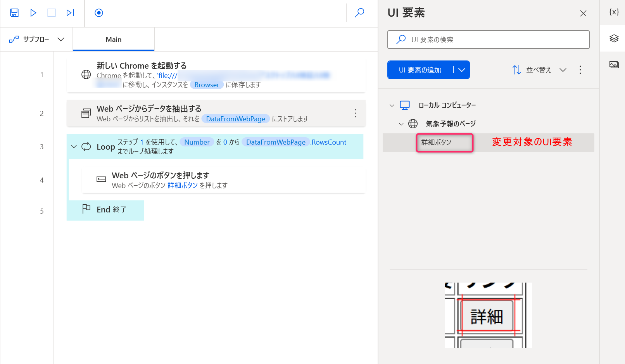This screenshot has height=364, width=625.
Task: Click the ローカル コンピューター monitor icon
Action: coord(405,105)
